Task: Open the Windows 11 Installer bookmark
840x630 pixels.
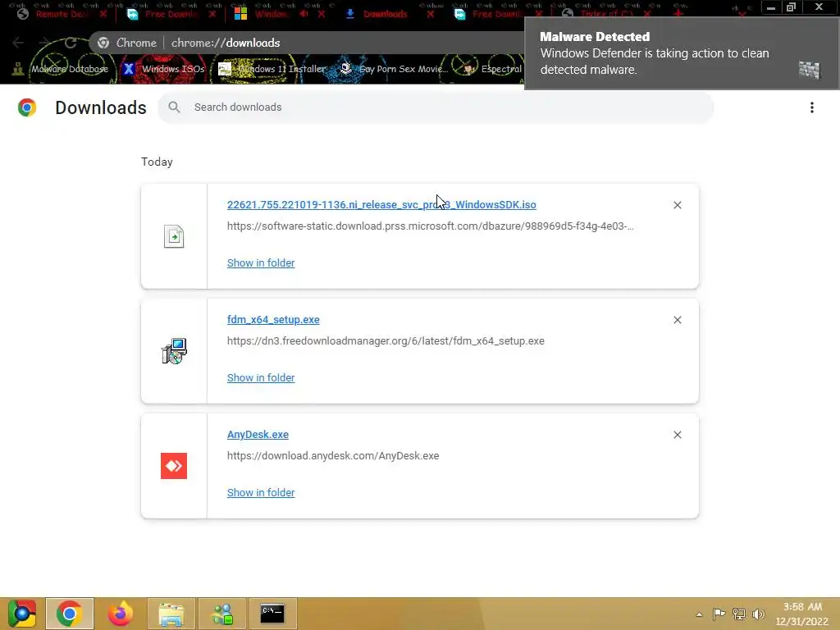Action: (x=272, y=69)
